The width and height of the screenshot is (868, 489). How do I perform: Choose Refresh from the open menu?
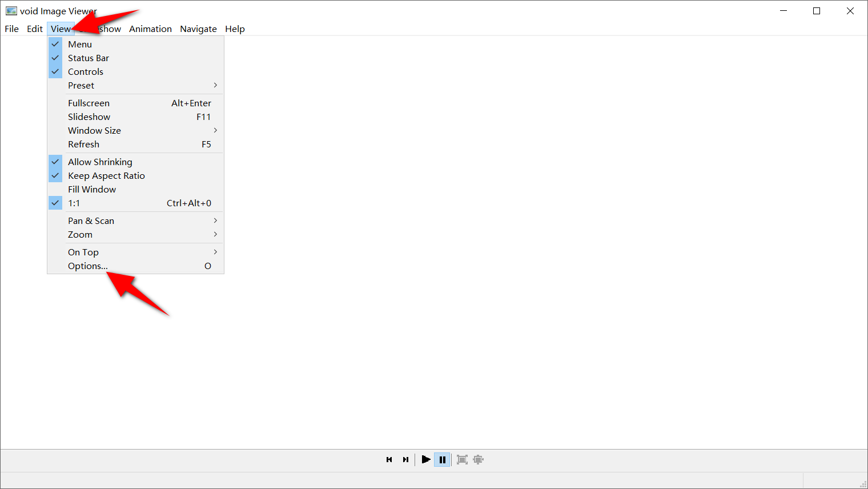tap(83, 144)
